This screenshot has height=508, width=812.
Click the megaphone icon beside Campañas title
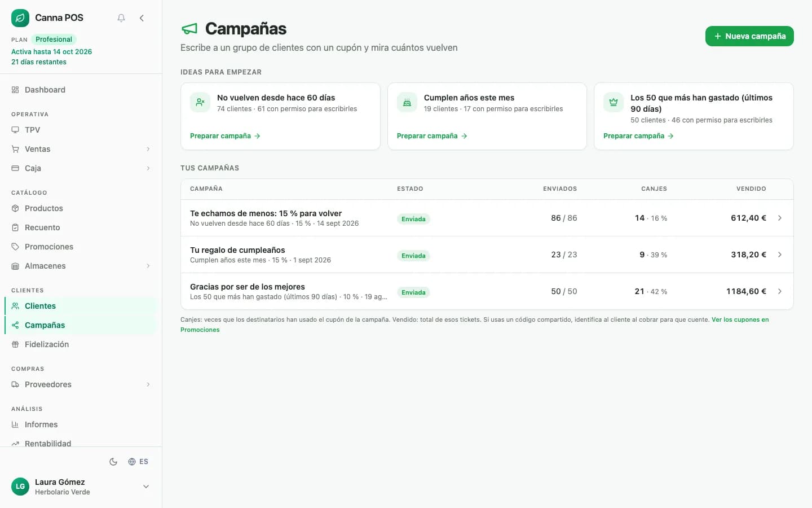[x=189, y=29]
